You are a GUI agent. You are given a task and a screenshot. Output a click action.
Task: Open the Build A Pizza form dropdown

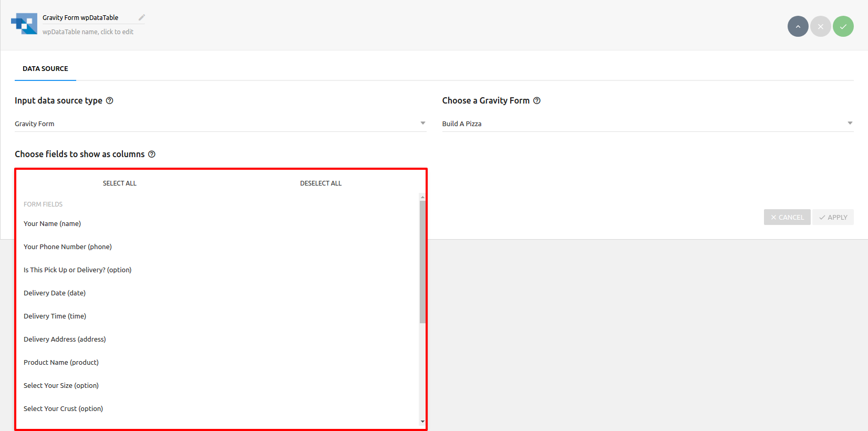coord(647,124)
